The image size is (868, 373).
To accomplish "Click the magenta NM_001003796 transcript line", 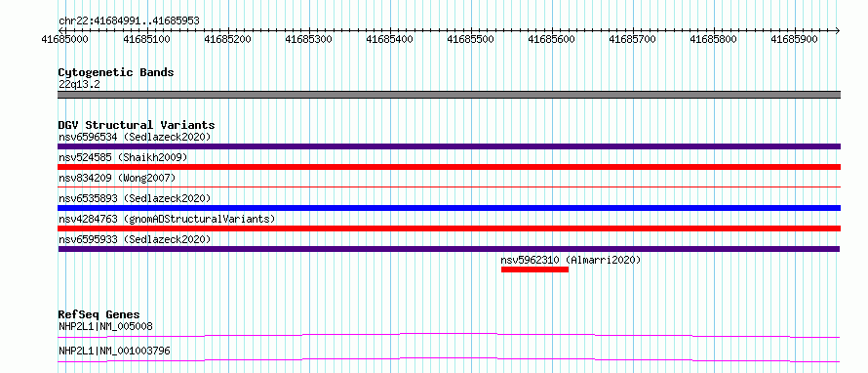I will [x=449, y=359].
